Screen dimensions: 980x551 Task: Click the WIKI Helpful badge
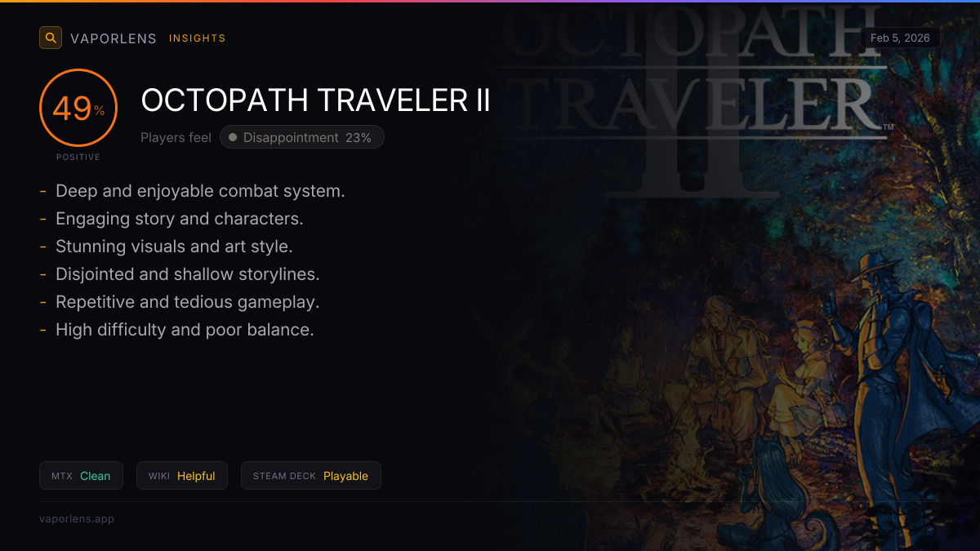pyautogui.click(x=181, y=476)
